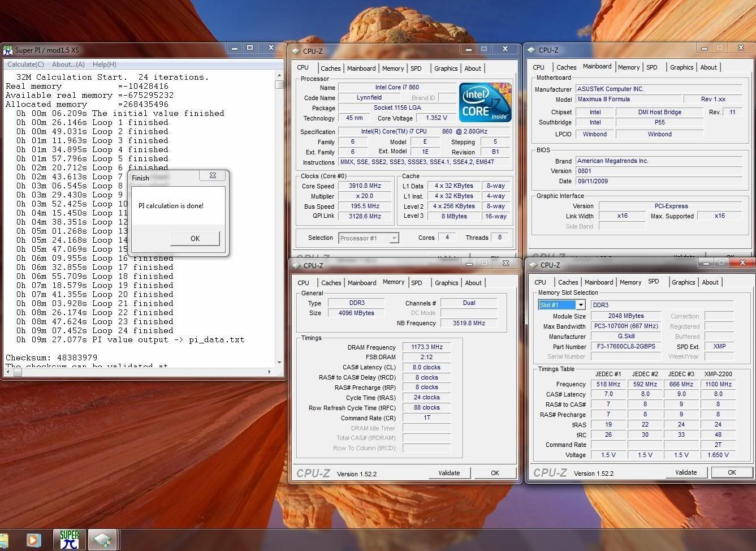Minimize the Super PI window
The width and height of the screenshot is (756, 551).
234,49
